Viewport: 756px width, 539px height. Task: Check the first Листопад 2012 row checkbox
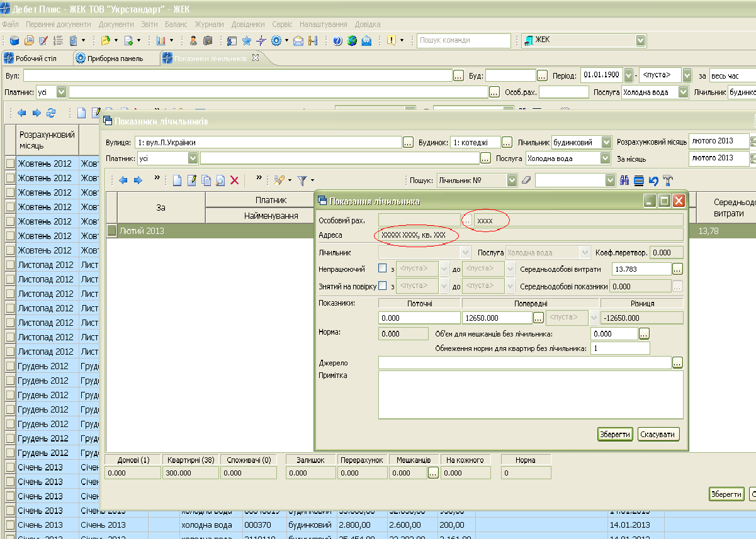pos(10,265)
